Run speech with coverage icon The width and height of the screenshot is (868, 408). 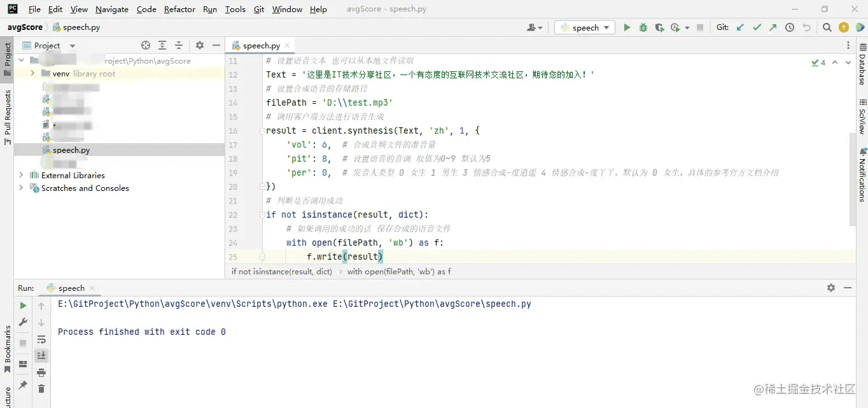[x=659, y=27]
